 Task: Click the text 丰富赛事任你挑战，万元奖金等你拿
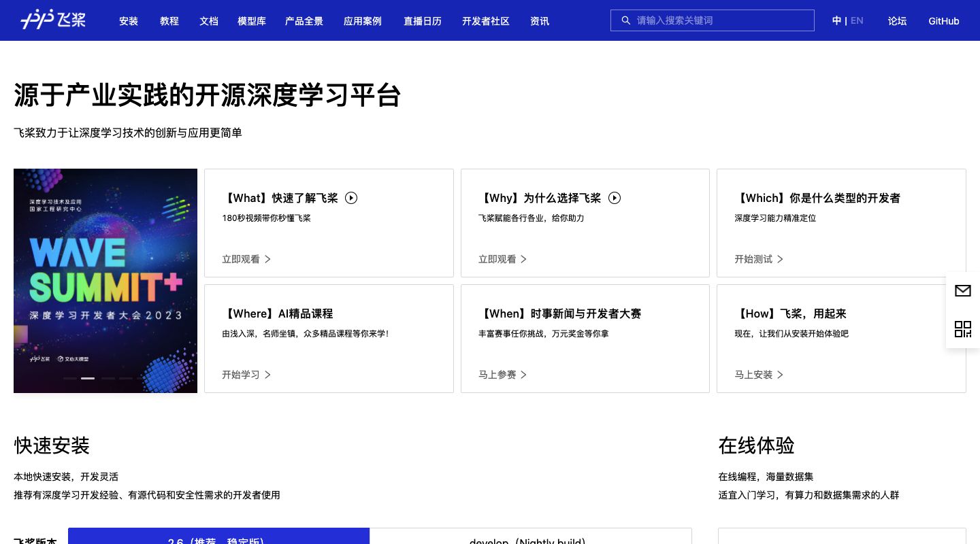tap(544, 334)
